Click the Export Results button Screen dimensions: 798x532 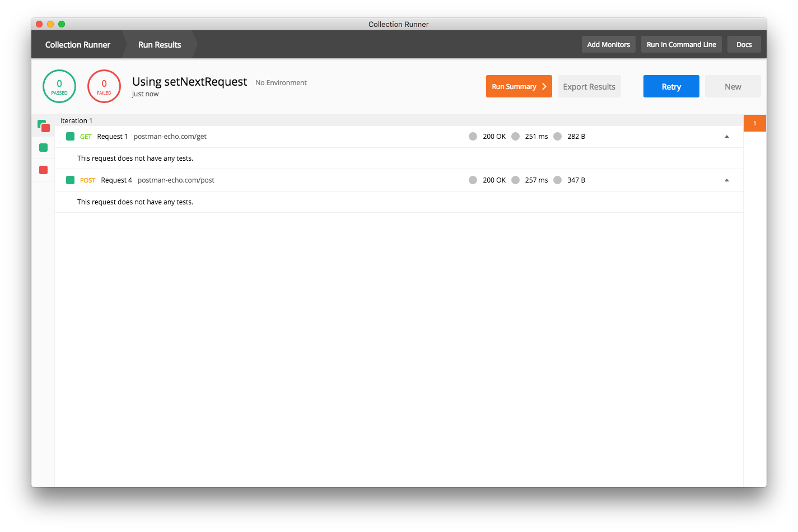click(x=589, y=86)
